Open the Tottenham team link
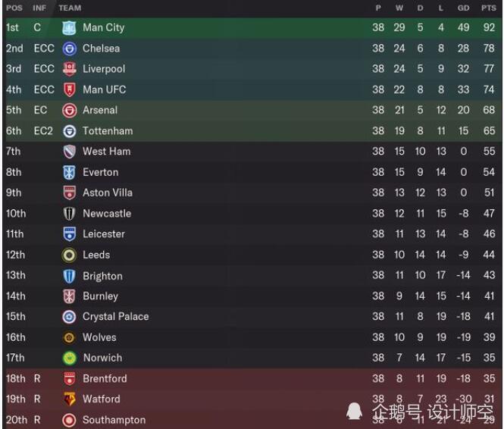Screen dimensions: 504x429 (x=108, y=131)
